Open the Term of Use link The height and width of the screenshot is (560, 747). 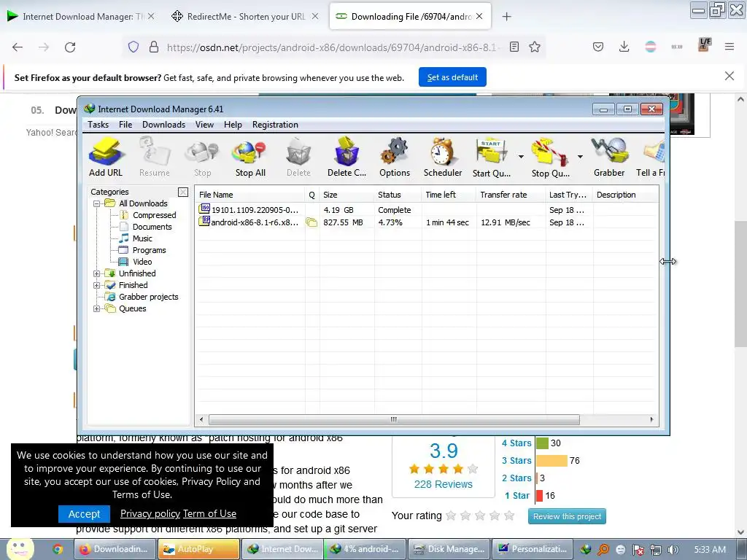[209, 514]
